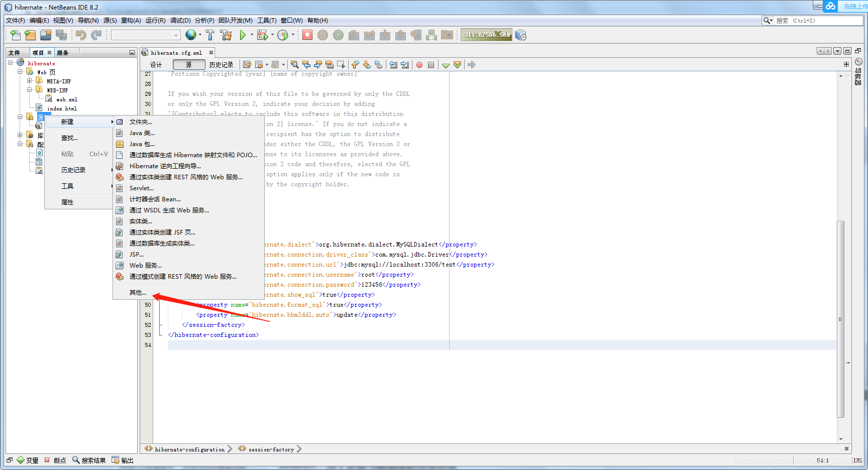Toggle Rectangular Selection in editor toolbar
Screen dimensions: 868x470
[x=341, y=65]
